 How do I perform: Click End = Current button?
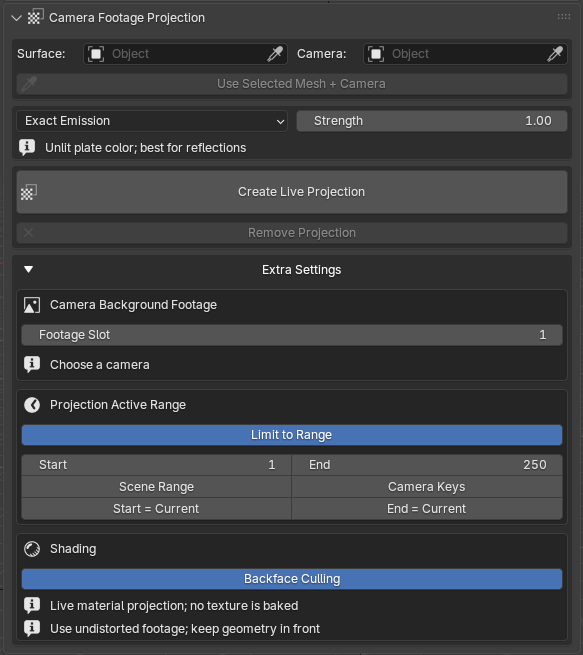click(x=427, y=509)
